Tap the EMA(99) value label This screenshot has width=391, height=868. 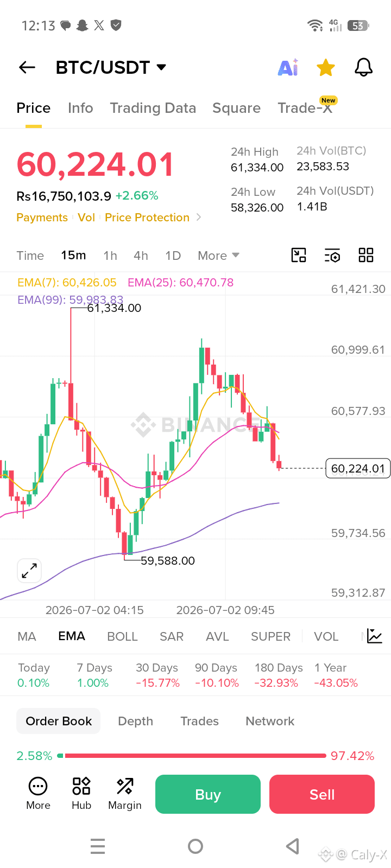point(71,300)
